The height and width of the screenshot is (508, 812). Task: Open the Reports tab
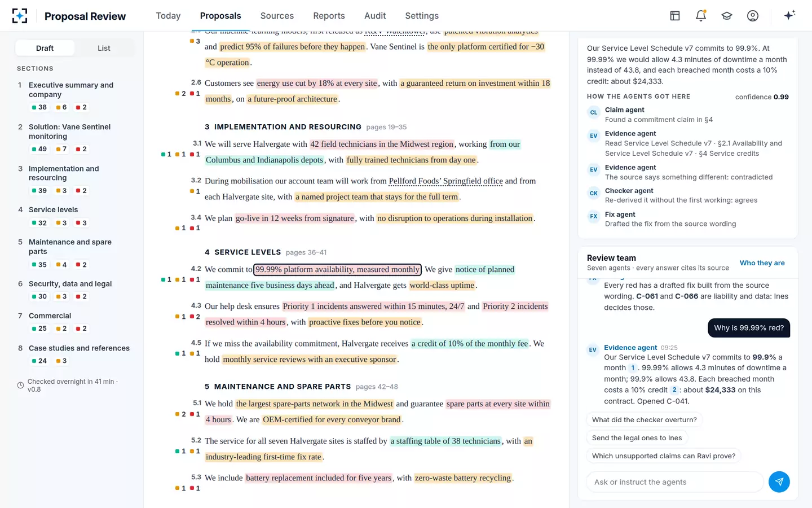coord(329,16)
